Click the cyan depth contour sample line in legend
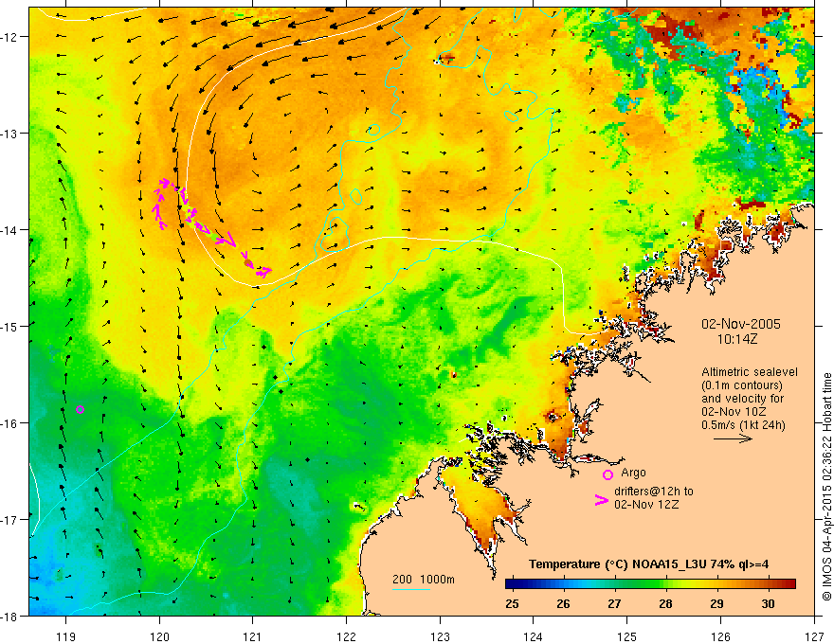This screenshot has height=644, width=834. coord(411,589)
